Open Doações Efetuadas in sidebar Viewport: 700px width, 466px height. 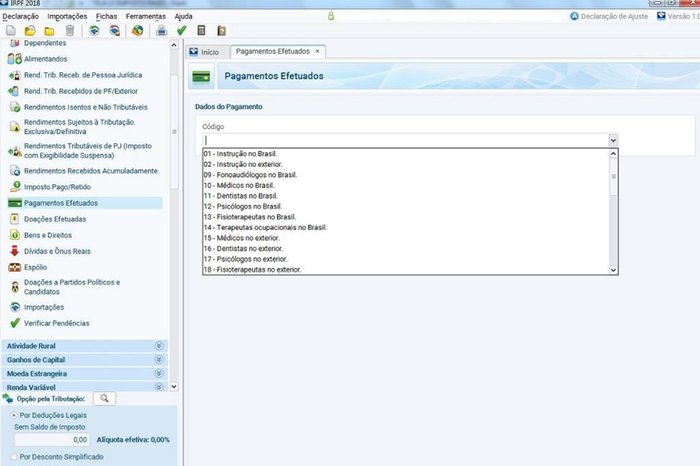coord(55,219)
